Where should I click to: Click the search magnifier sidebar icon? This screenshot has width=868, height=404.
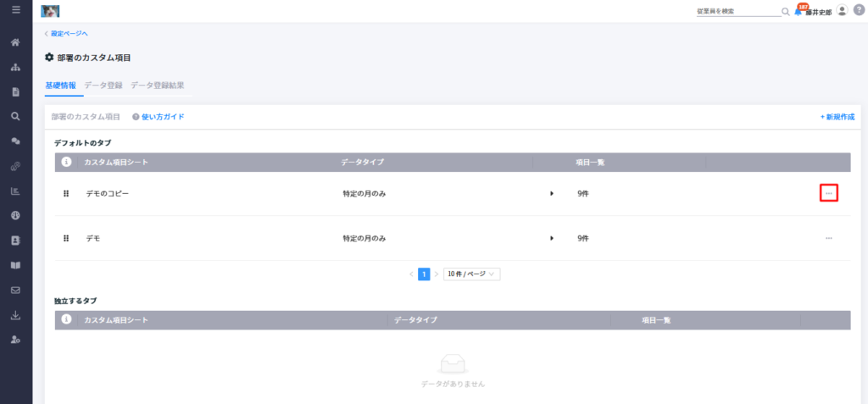point(15,116)
